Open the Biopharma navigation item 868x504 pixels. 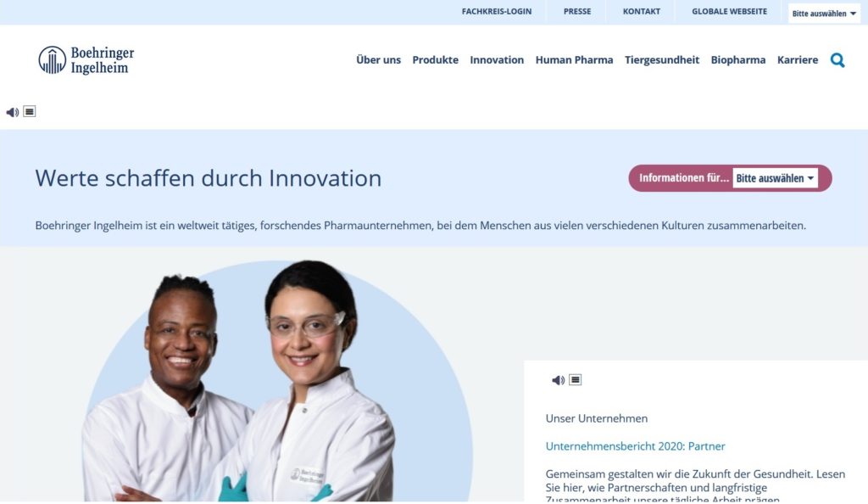(738, 59)
